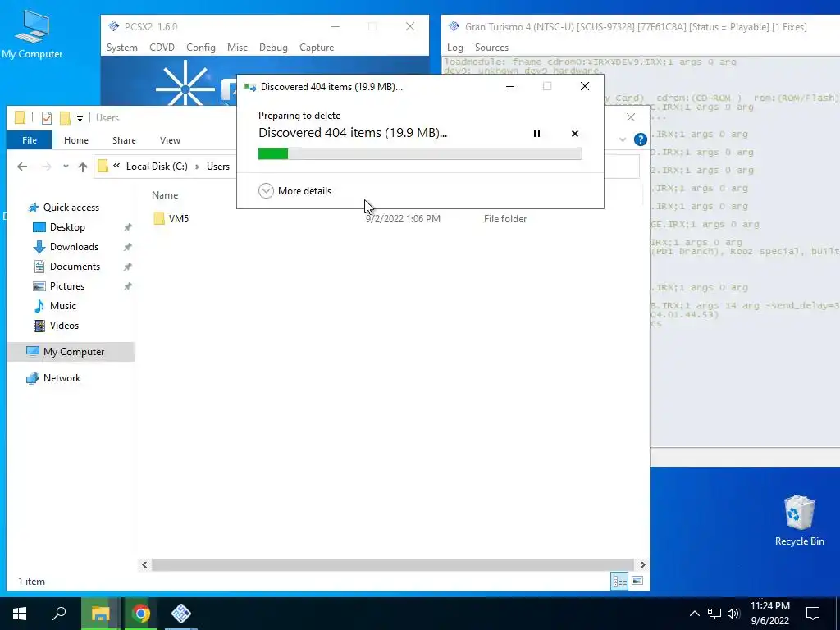Open My Computer desktop icon
The width and height of the screenshot is (840, 630).
pos(32,35)
